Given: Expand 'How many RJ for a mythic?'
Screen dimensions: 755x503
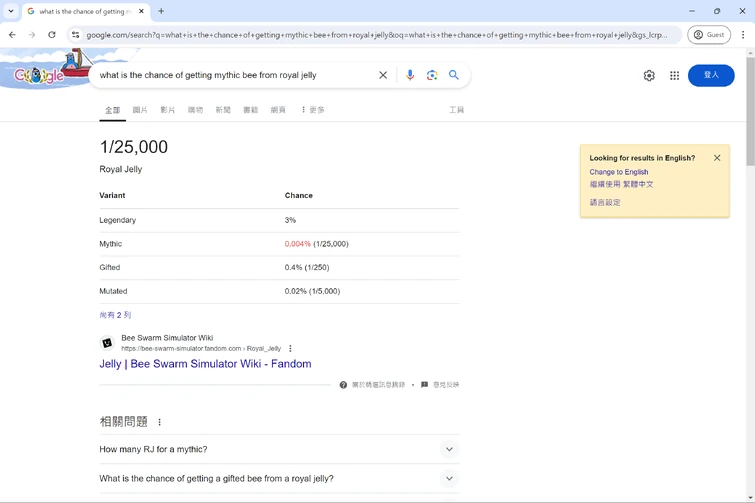Looking at the screenshot, I should point(279,449).
